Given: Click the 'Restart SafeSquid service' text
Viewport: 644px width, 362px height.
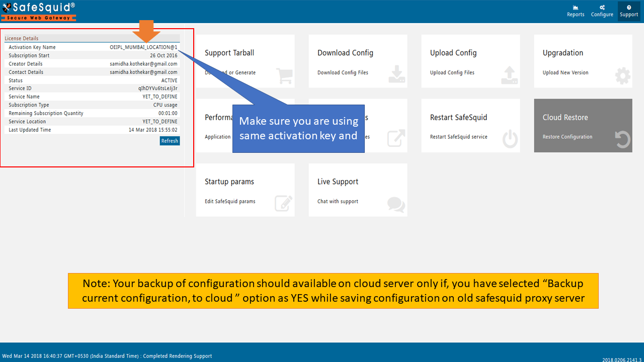Looking at the screenshot, I should (x=459, y=137).
